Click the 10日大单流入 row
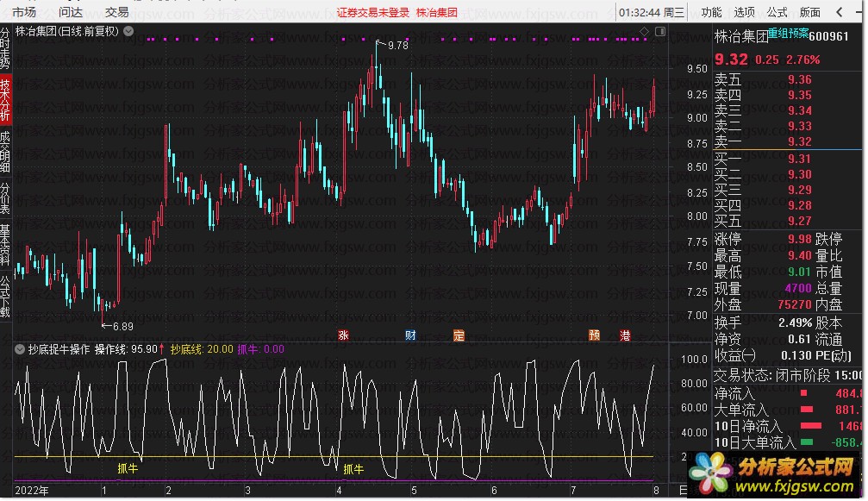Screen dimensions: 868x501 tap(788, 442)
